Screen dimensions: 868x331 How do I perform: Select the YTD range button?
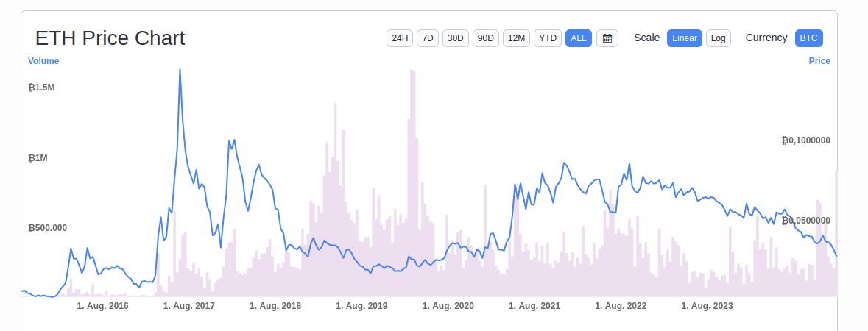pos(548,38)
